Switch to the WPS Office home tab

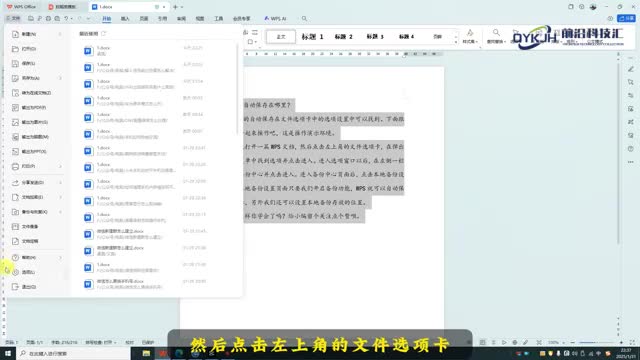tap(21, 7)
